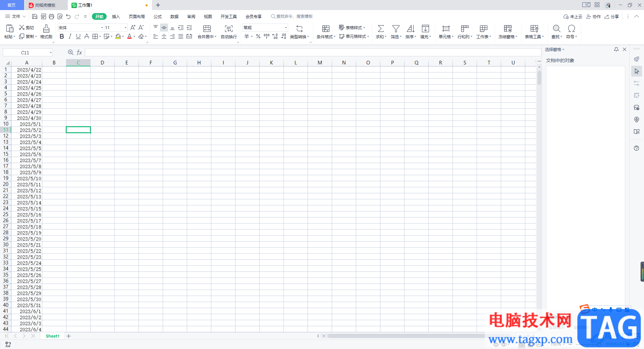Viewport: 644px width, 349px height.
Task: Open font color dropdown arrow
Action: tap(135, 37)
